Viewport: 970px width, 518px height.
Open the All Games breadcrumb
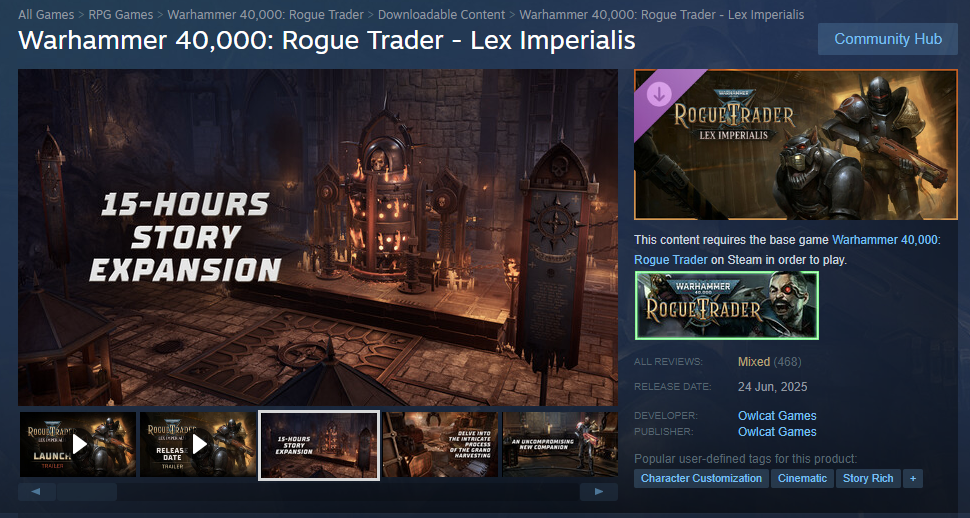pyautogui.click(x=46, y=14)
